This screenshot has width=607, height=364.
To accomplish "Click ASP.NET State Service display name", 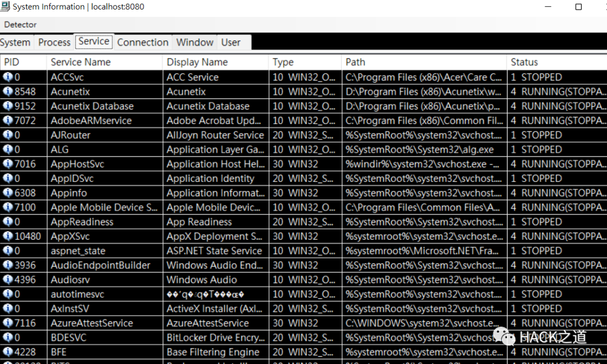I will (214, 251).
